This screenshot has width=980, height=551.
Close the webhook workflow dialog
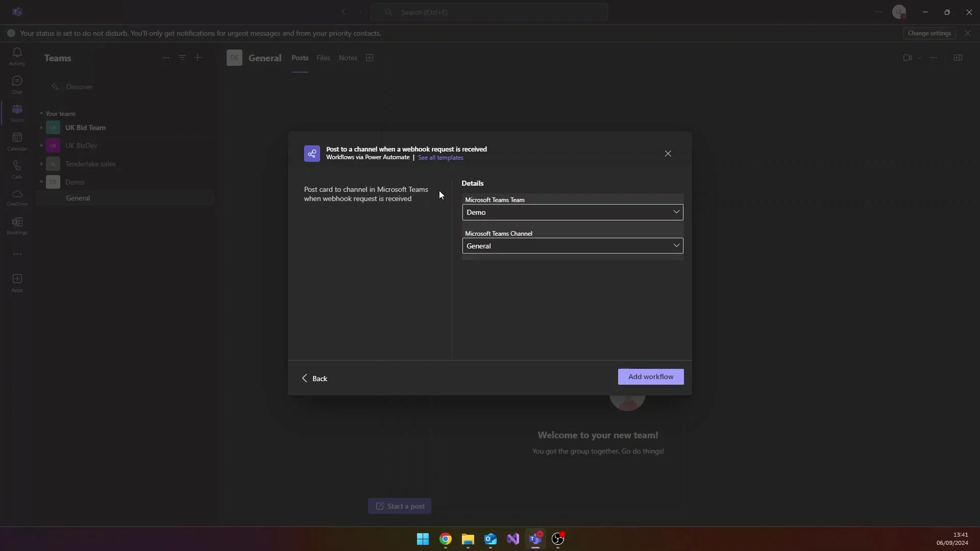[668, 154]
